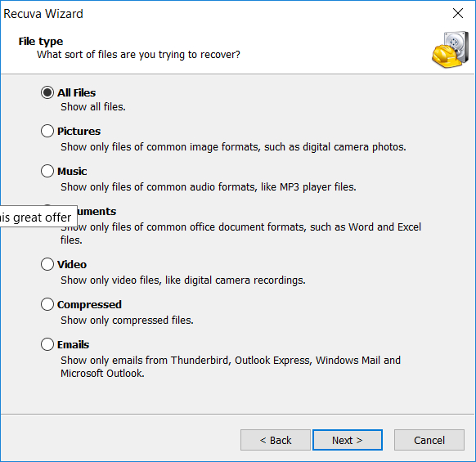The height and width of the screenshot is (462, 476).
Task: Select Compressed files option
Action: [x=47, y=304]
